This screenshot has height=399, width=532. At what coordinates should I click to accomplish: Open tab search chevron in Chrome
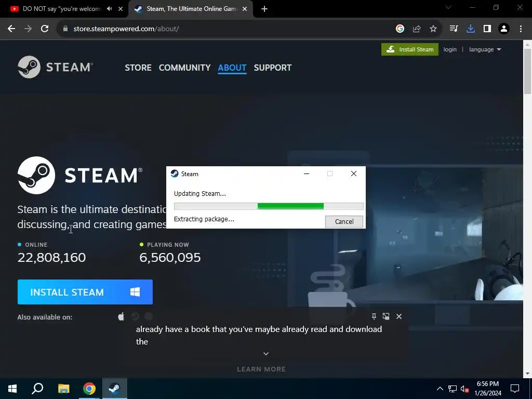pos(448,7)
